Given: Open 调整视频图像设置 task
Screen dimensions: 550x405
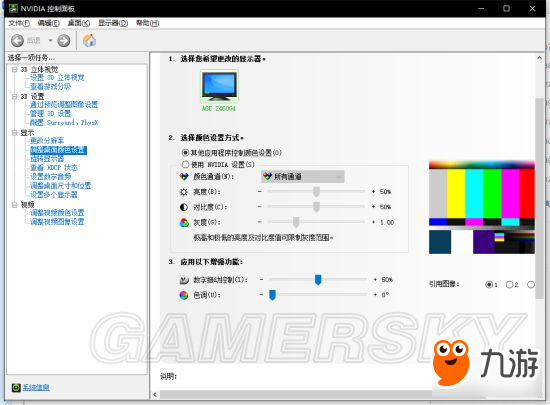Looking at the screenshot, I should 57,222.
